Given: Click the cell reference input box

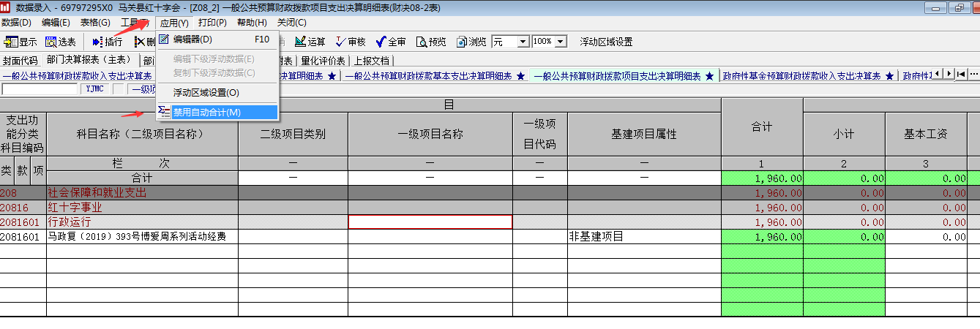Looking at the screenshot, I should [x=40, y=90].
